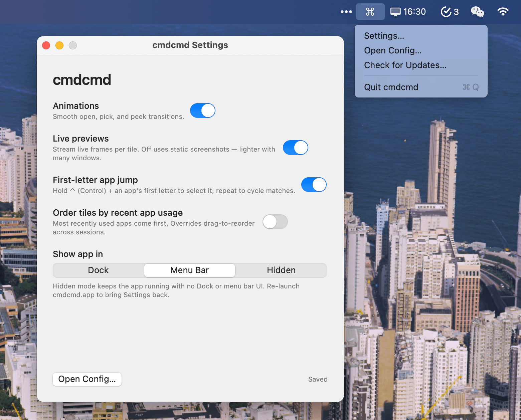Click the Smooth open, pick, and peek description
The width and height of the screenshot is (521, 420).
pos(119,117)
